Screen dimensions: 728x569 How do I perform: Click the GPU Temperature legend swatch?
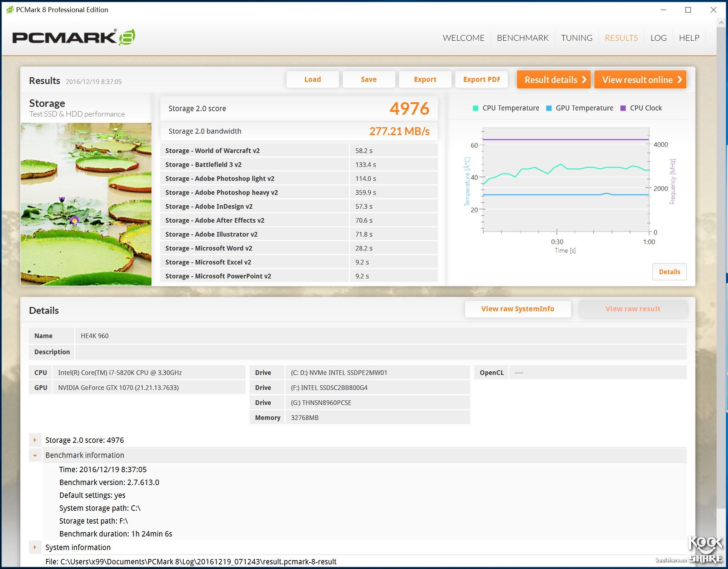(549, 108)
